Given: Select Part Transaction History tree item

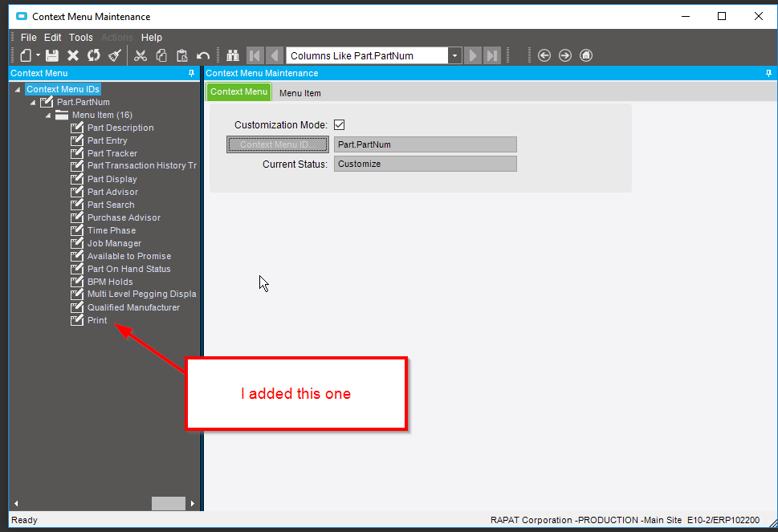Looking at the screenshot, I should click(142, 165).
